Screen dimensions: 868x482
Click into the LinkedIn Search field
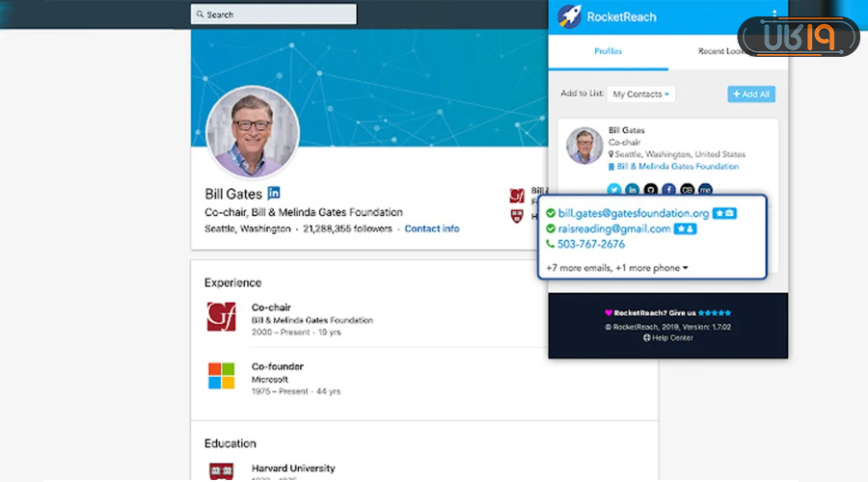[274, 14]
